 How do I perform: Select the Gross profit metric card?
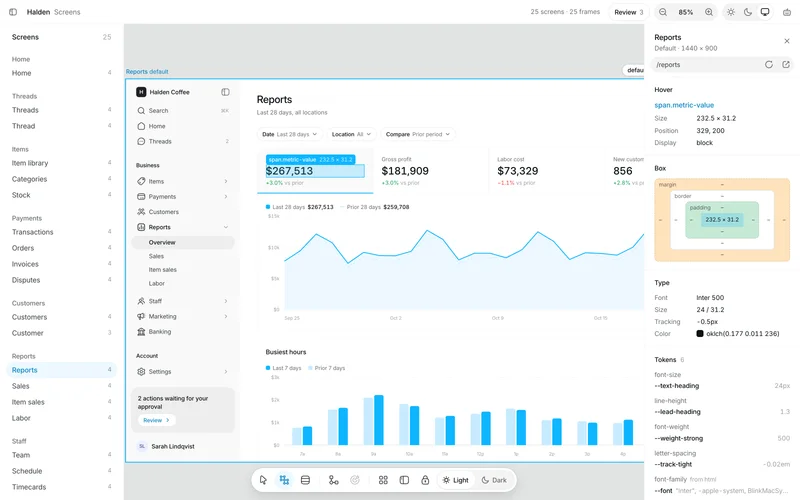pyautogui.click(x=431, y=171)
